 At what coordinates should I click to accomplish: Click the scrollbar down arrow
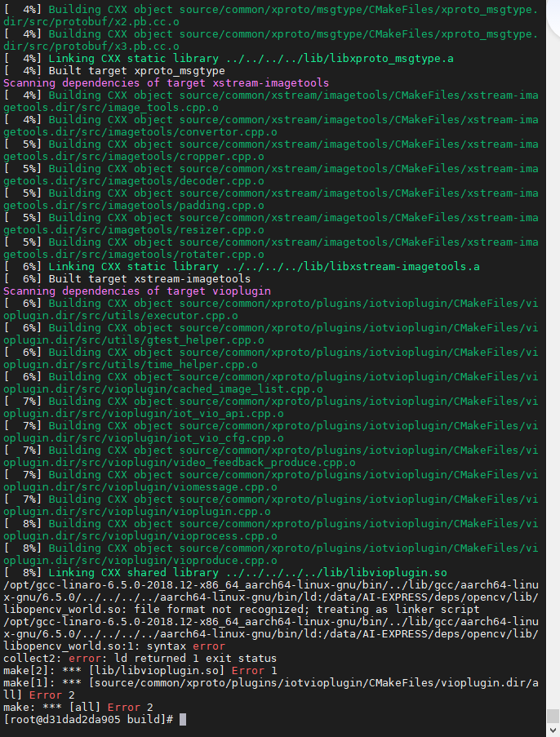553,730
